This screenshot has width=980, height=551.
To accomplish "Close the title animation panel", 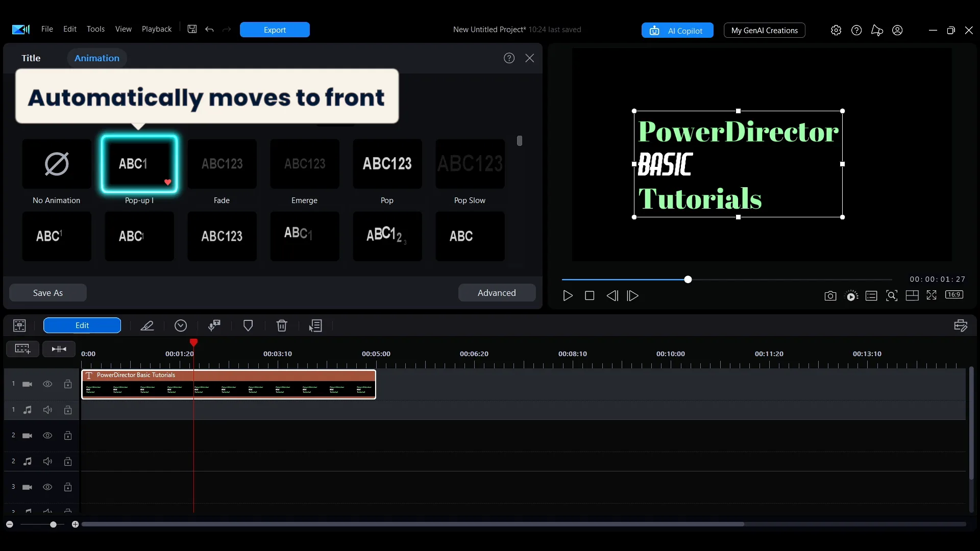I will [530, 58].
